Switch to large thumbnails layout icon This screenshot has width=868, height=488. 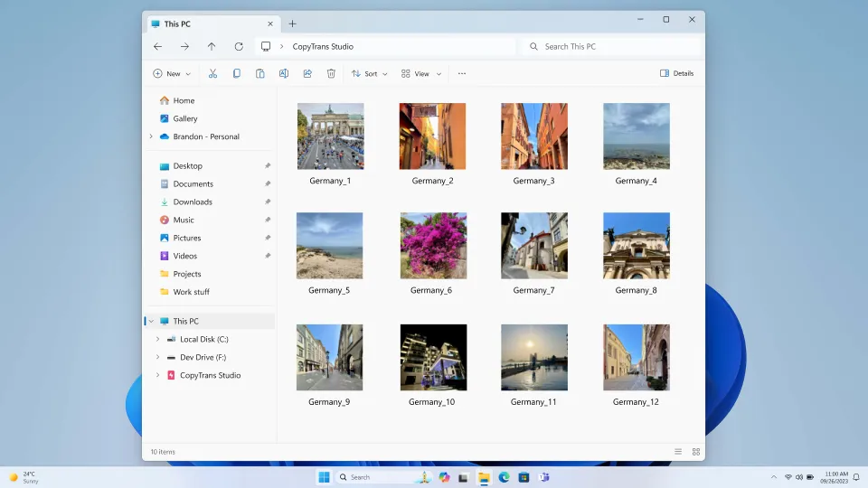click(x=696, y=452)
